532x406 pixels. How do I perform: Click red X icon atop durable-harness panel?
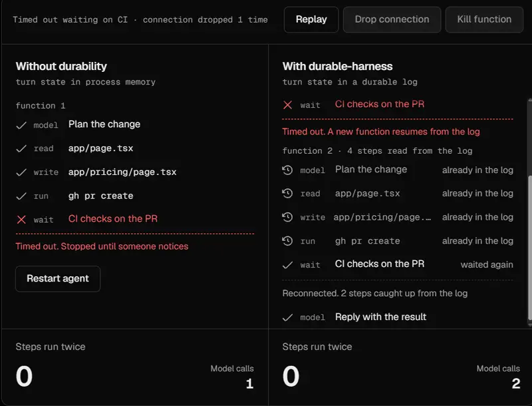click(288, 105)
